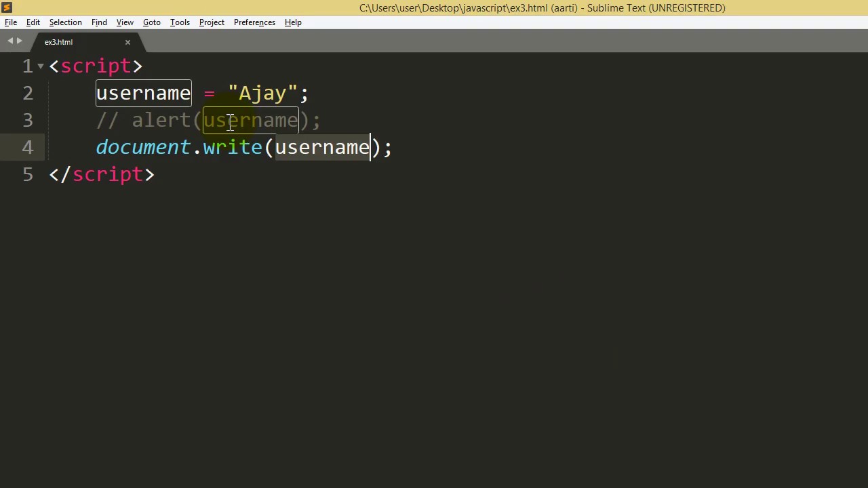Open the Help menu
The width and height of the screenshot is (868, 488).
coord(293,22)
